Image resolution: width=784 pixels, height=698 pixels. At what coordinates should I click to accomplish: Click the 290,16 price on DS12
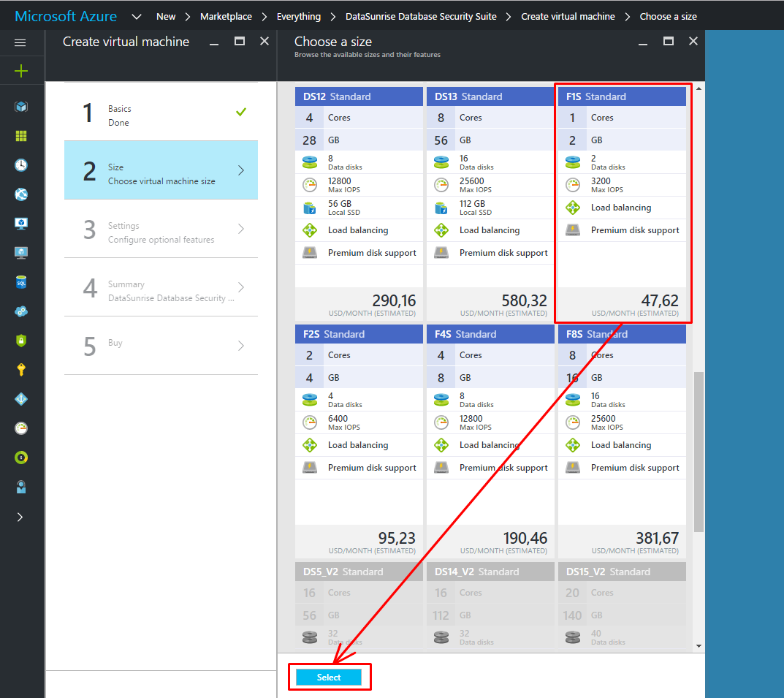pos(394,300)
